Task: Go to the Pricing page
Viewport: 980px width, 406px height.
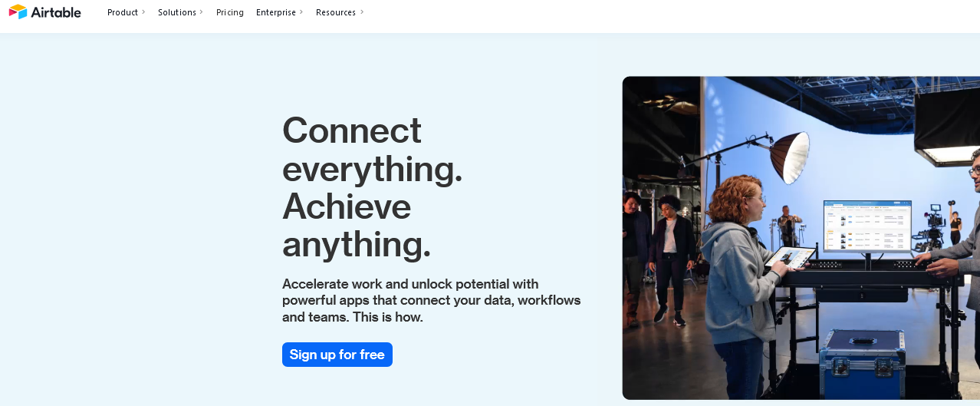Action: point(230,12)
